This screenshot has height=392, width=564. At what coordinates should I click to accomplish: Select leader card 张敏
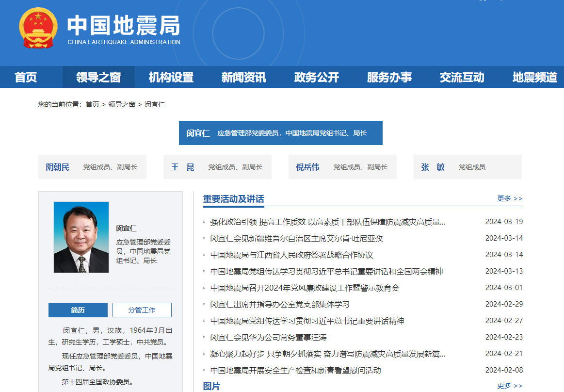pos(467,167)
